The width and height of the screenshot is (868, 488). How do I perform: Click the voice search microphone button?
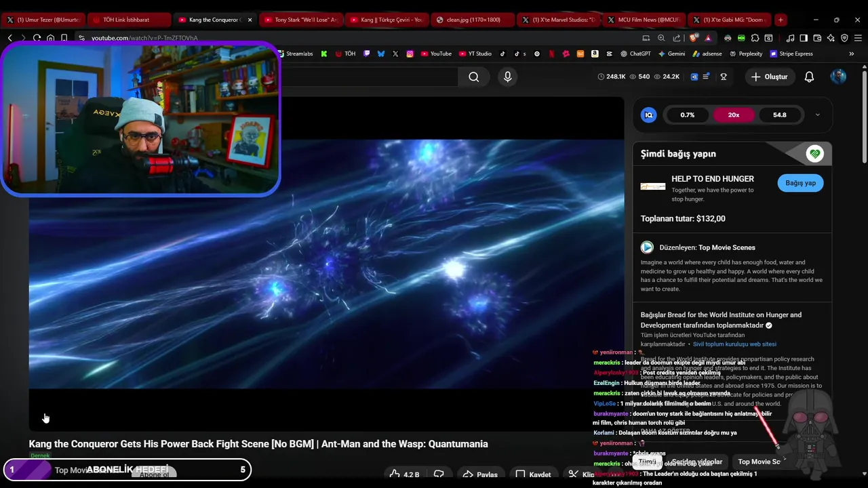coord(507,77)
